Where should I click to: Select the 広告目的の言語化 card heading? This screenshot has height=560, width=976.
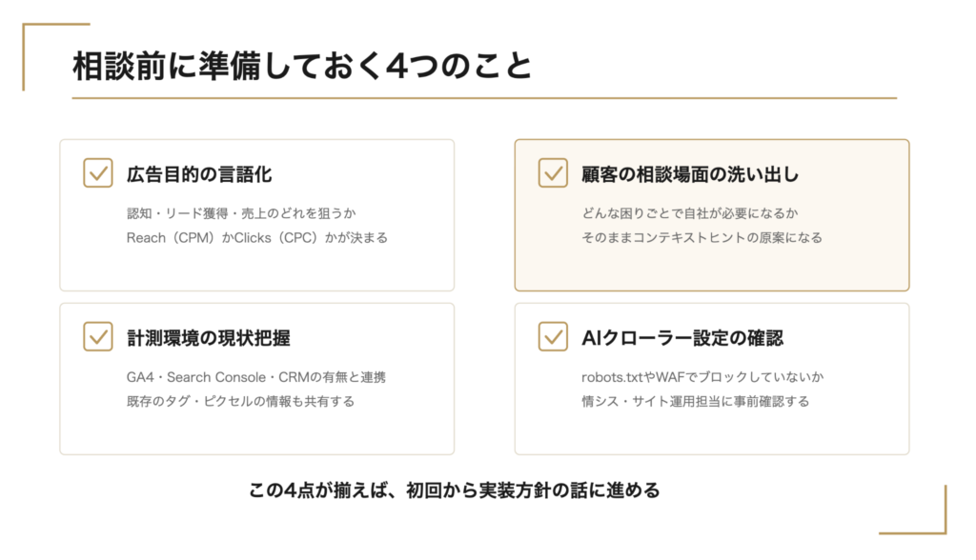(199, 174)
